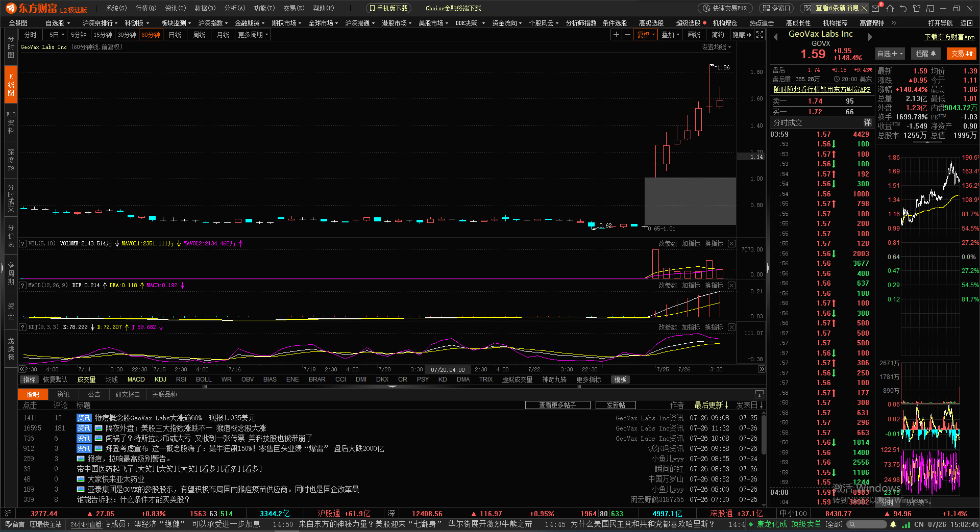The width and height of the screenshot is (980, 532).
Task: Zoom in the K-line chart with plus
Action: pos(616,35)
